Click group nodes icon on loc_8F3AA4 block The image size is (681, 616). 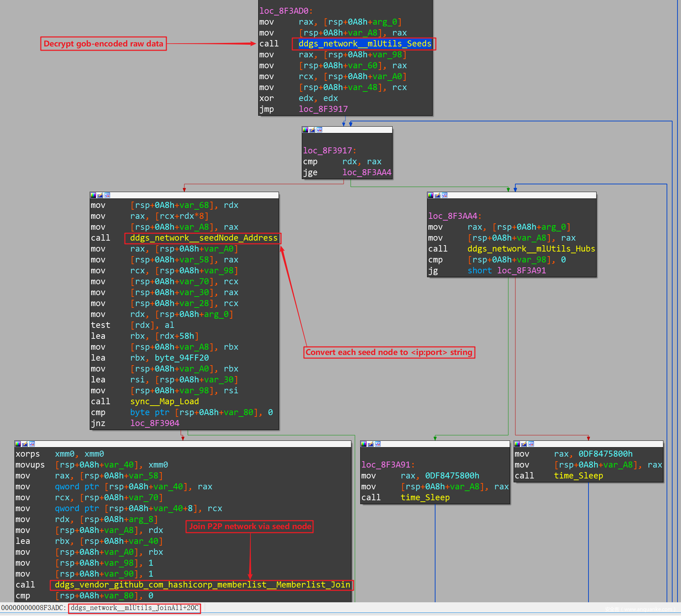pos(445,195)
